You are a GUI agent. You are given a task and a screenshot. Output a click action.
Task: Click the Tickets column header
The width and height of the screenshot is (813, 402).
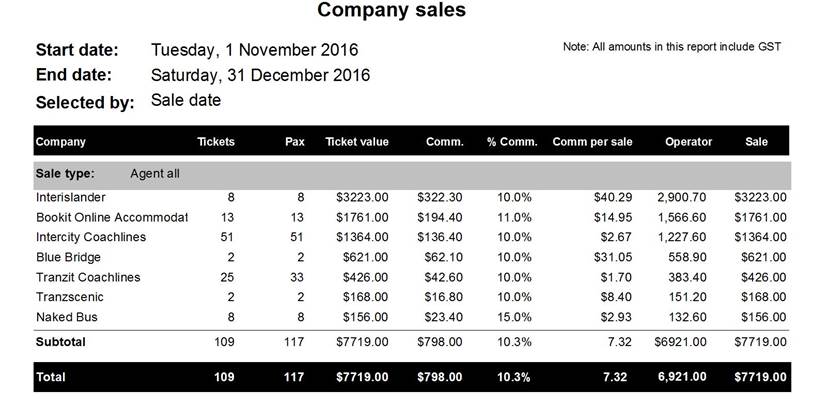[216, 142]
